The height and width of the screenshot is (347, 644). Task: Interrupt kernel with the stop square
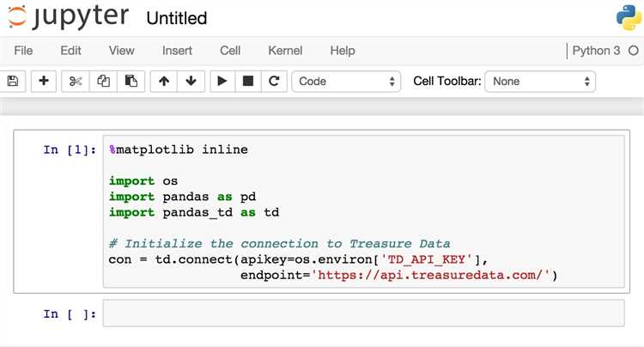point(248,81)
